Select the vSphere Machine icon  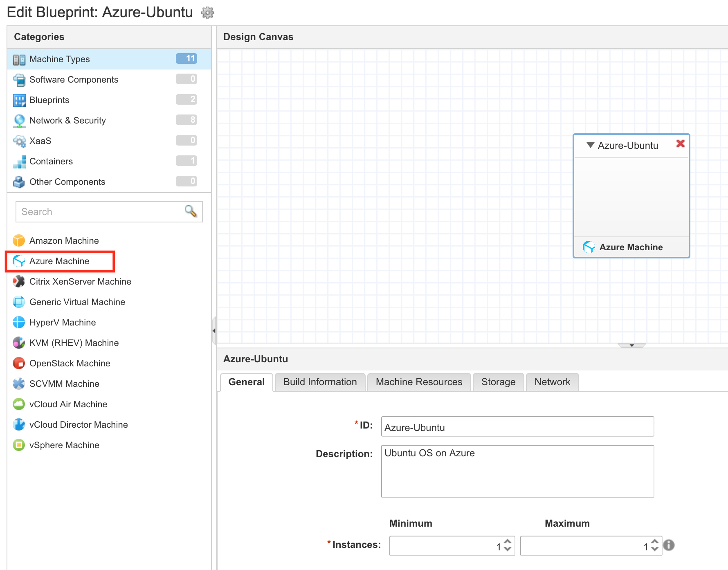click(x=19, y=445)
